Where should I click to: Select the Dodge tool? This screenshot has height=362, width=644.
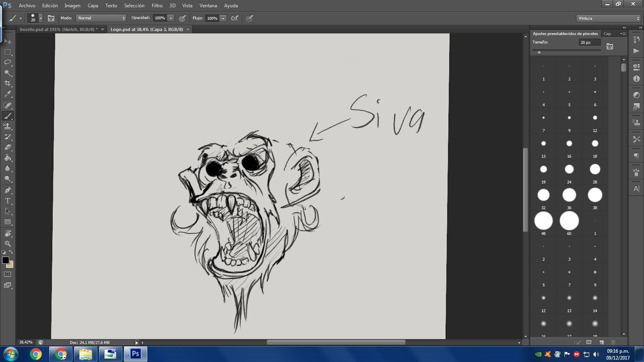point(8,179)
